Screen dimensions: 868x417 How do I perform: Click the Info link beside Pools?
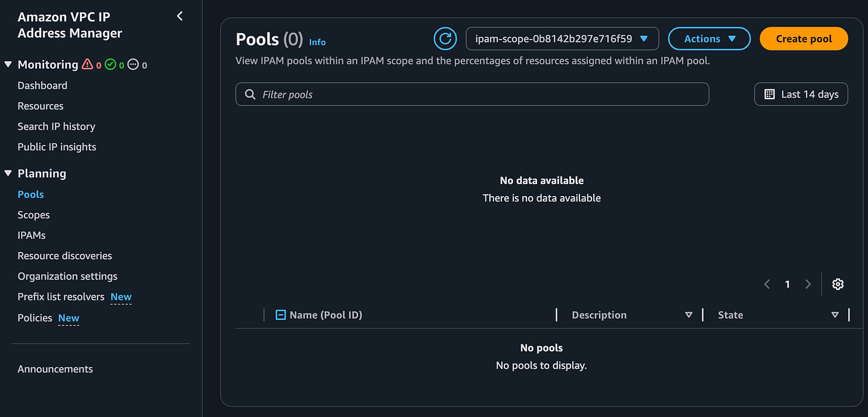317,42
